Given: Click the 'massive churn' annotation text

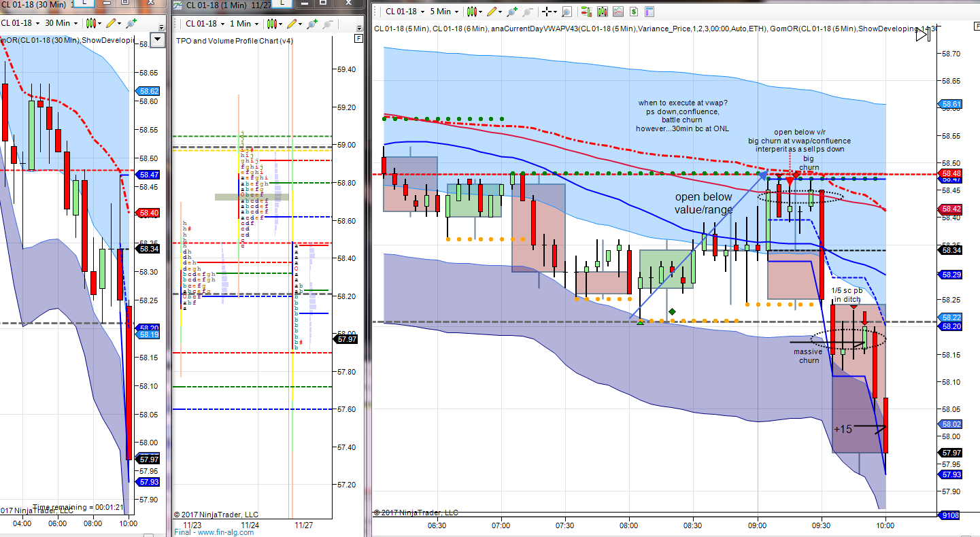Looking at the screenshot, I should coord(809,356).
